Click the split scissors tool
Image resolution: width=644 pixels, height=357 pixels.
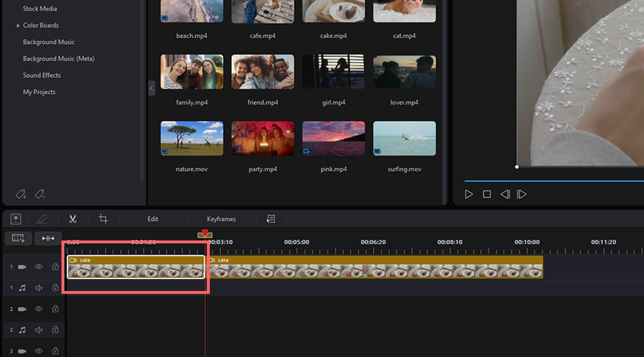(x=73, y=219)
